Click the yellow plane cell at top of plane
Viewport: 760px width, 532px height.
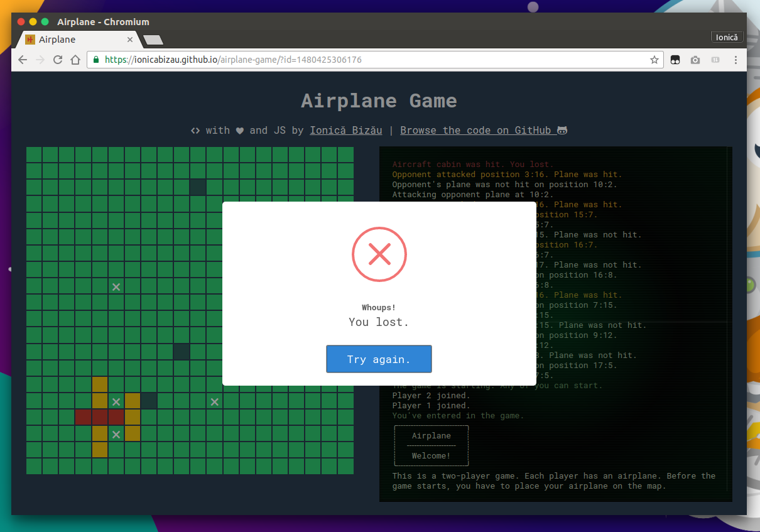(x=100, y=384)
